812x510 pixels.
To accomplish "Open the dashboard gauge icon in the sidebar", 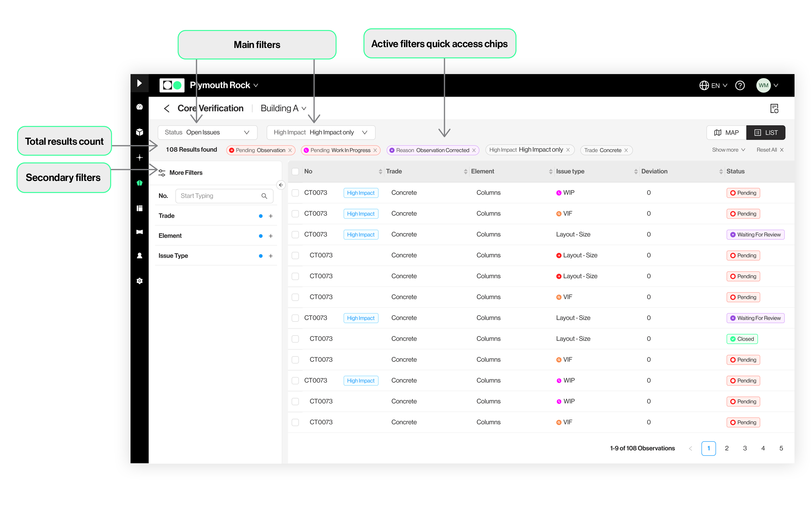I will tap(139, 107).
